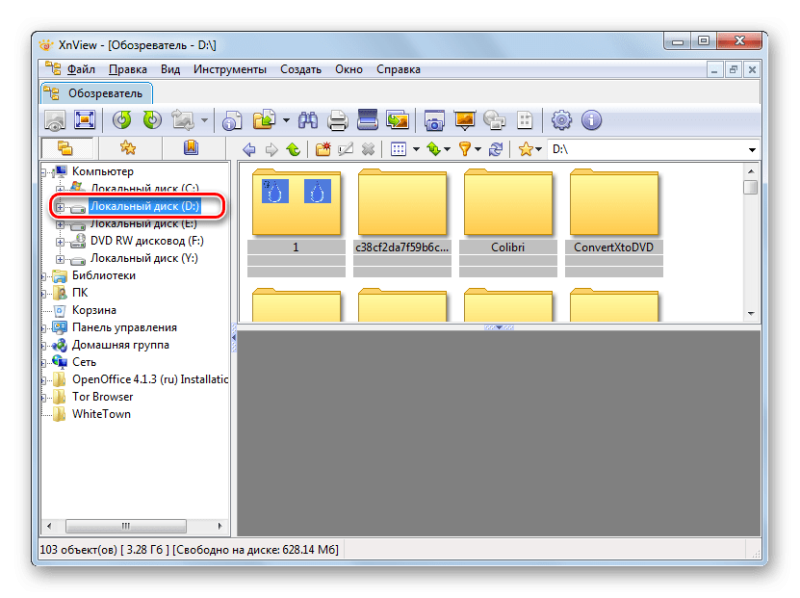Click the scanner acquire icon

367,120
